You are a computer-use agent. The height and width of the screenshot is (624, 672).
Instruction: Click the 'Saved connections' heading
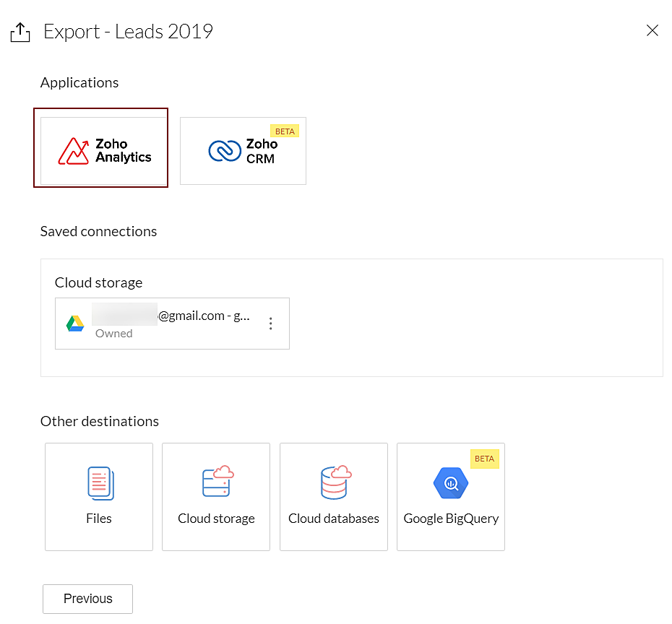(x=98, y=231)
